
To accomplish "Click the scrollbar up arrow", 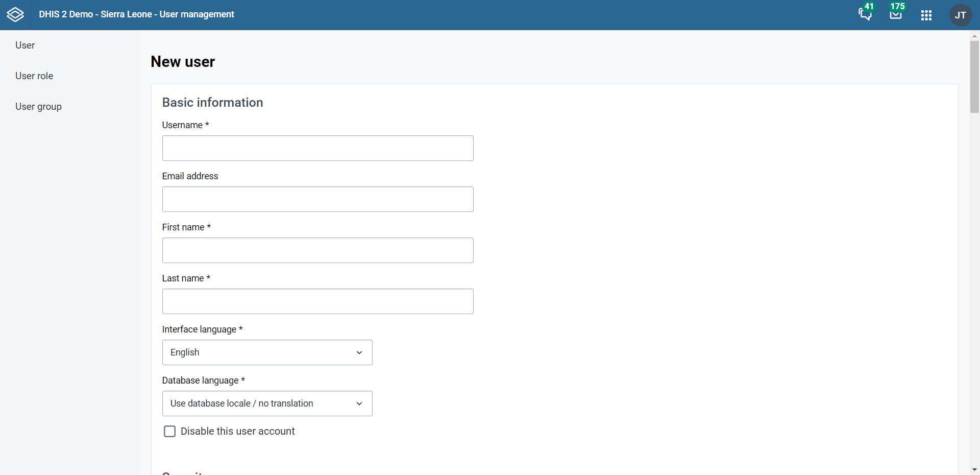I will (974, 36).
